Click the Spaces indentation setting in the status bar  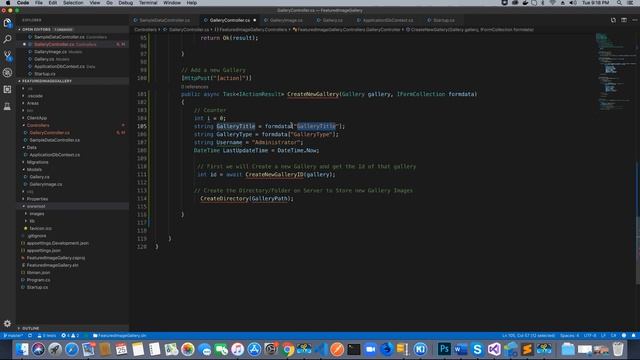(x=569, y=336)
